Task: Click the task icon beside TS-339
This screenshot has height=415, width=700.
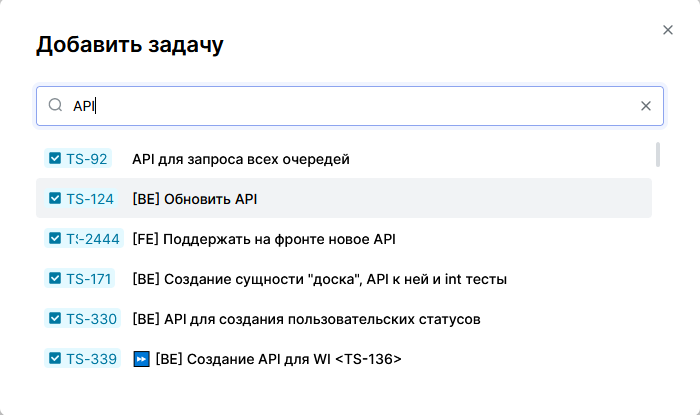Action: click(55, 358)
